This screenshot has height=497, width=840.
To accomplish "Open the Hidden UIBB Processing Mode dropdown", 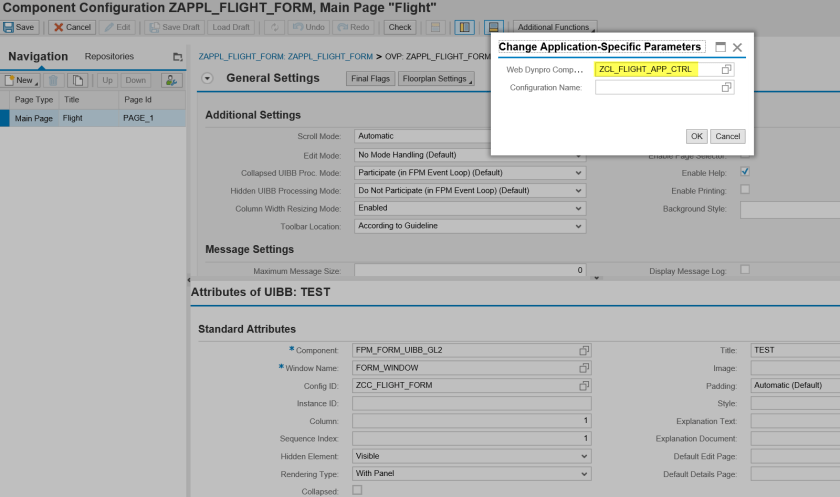I will [578, 191].
